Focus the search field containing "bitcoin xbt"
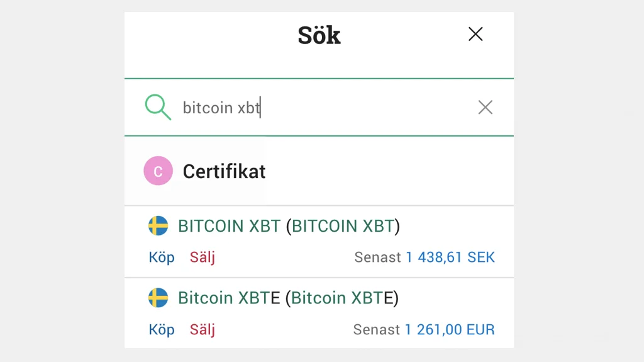 pyautogui.click(x=314, y=108)
